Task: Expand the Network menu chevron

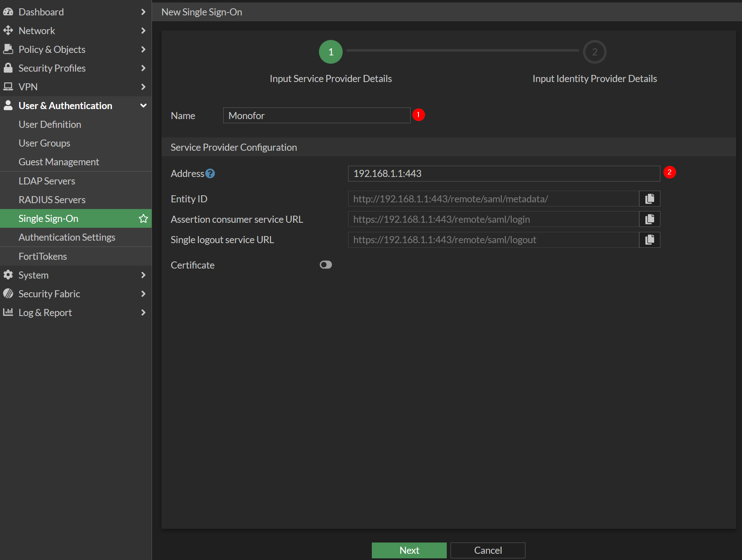Action: [143, 31]
